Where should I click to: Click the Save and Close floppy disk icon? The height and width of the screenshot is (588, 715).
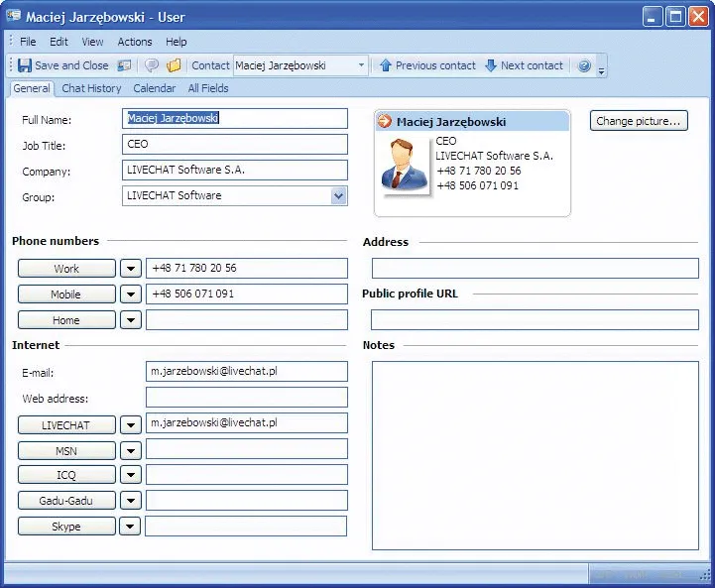[x=25, y=65]
